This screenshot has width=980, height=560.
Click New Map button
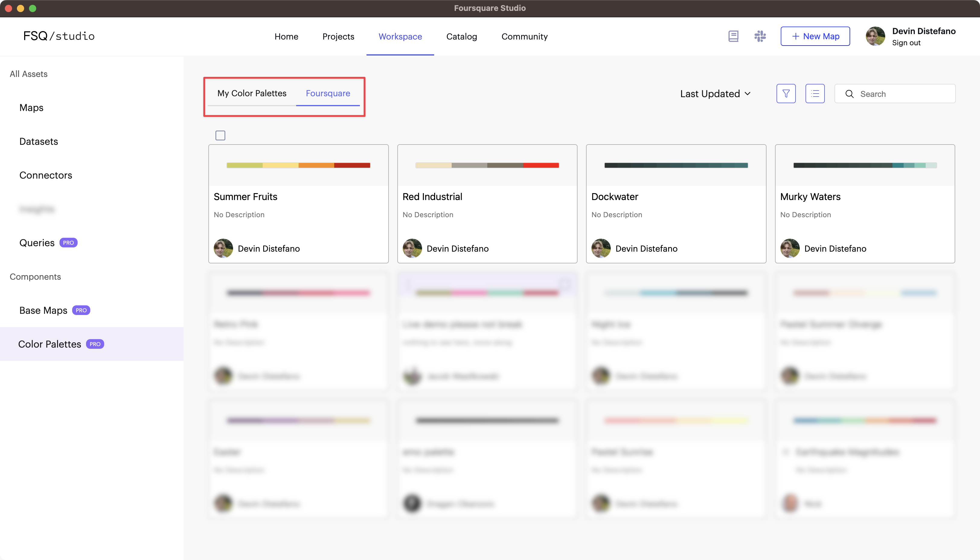click(x=816, y=36)
